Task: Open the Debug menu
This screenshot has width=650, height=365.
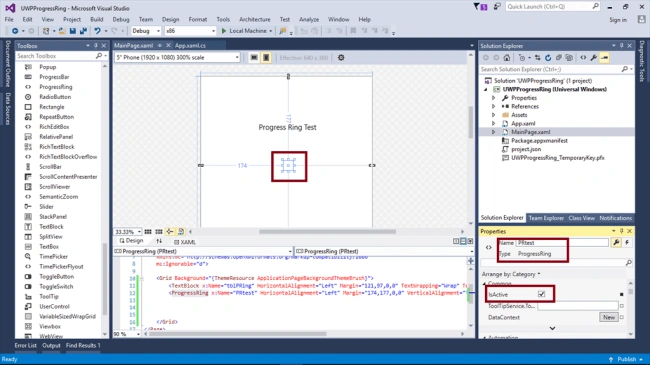Action: [121, 19]
